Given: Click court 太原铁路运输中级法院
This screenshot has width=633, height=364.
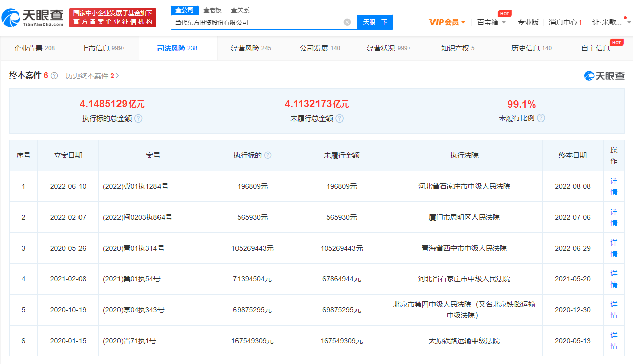Looking at the screenshot, I should tap(464, 341).
